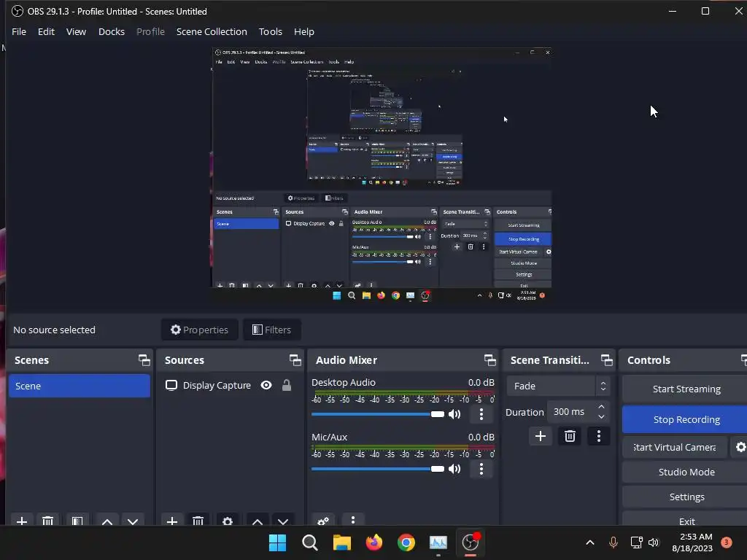Adjust Desktop Audio volume slider
The width and height of the screenshot is (747, 560).
click(377, 414)
